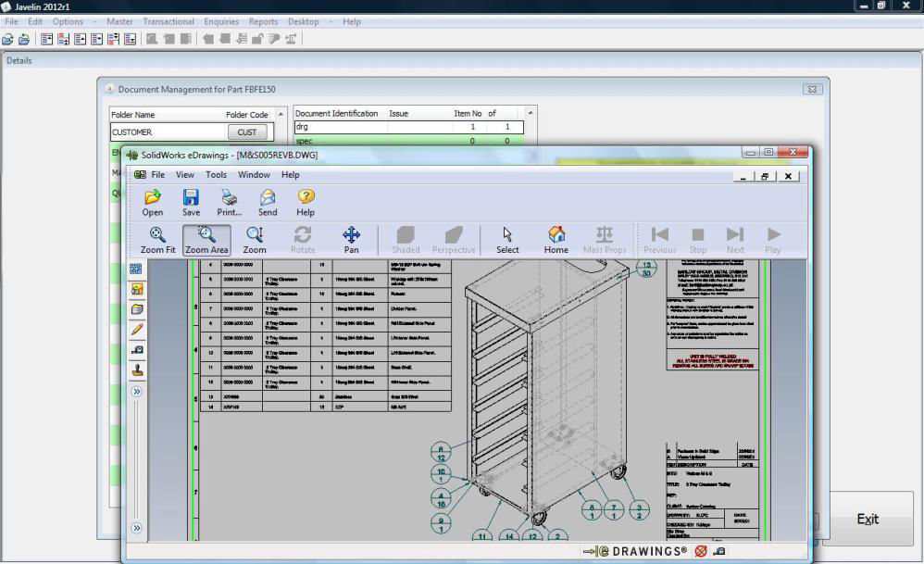The width and height of the screenshot is (924, 564).
Task: Open the eDrawings Tools menu
Action: click(216, 174)
